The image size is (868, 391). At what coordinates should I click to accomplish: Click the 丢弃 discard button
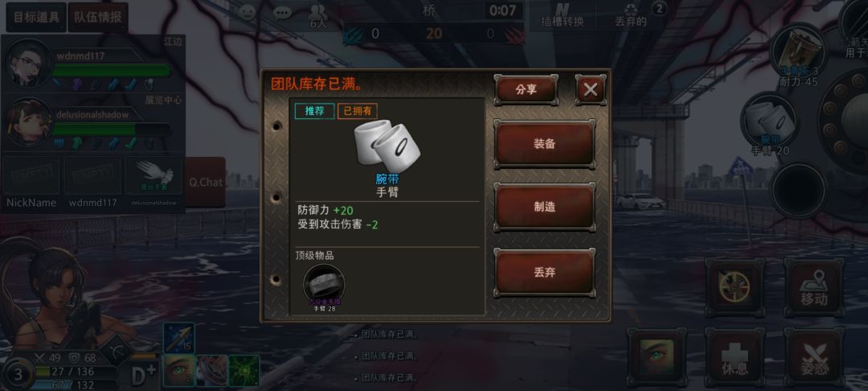(544, 273)
